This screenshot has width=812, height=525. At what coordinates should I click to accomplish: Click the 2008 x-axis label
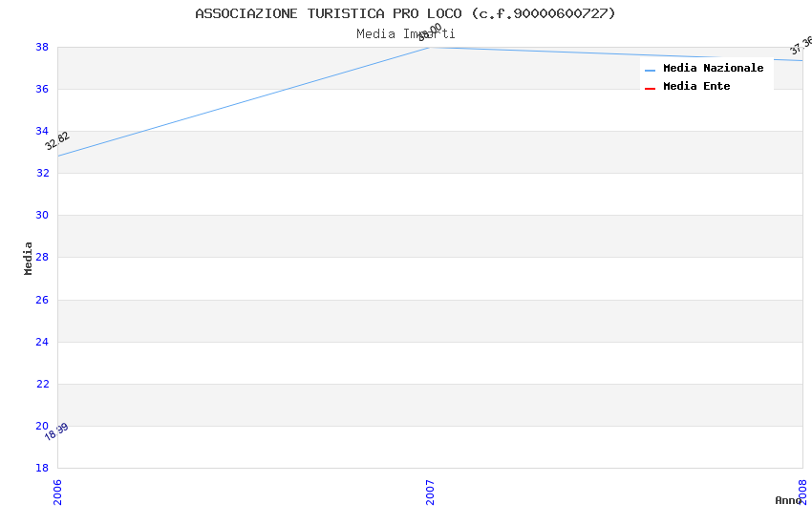point(802,492)
